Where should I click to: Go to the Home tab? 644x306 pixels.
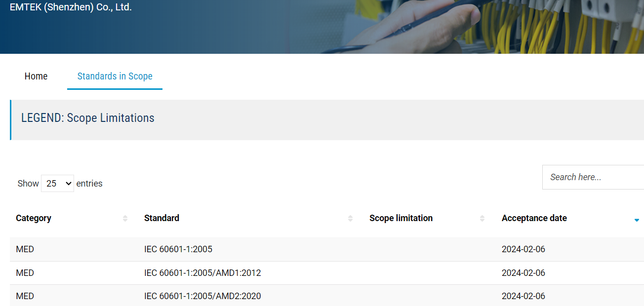click(x=36, y=76)
